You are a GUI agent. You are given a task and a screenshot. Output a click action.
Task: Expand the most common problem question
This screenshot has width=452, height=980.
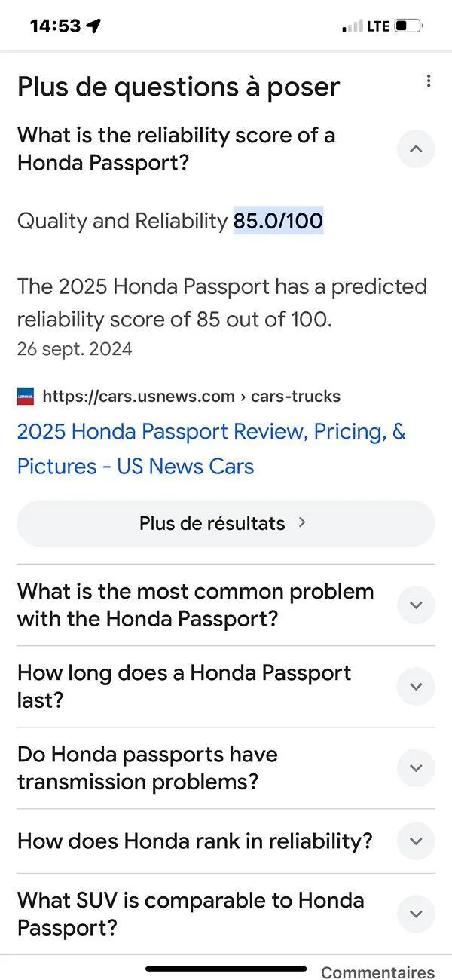tap(416, 605)
